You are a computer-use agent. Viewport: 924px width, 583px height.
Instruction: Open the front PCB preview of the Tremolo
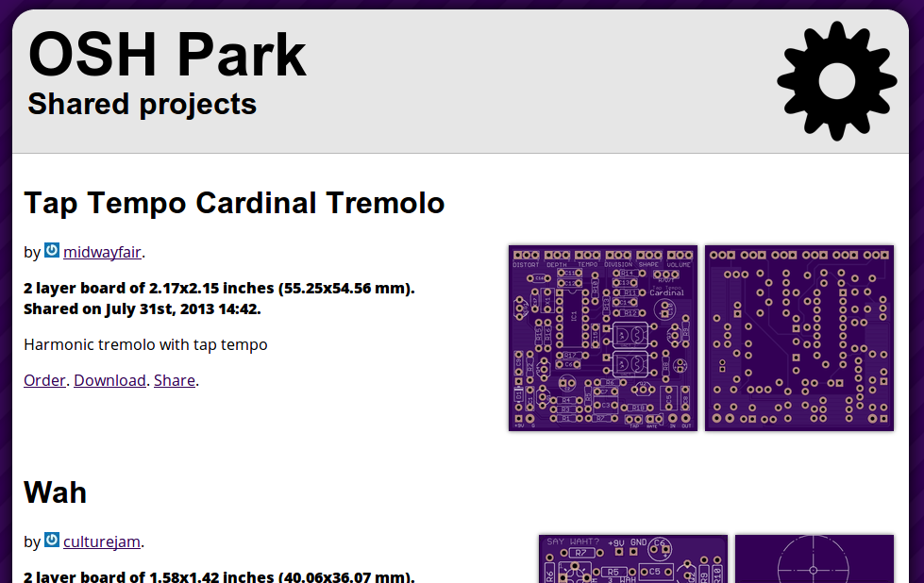pyautogui.click(x=603, y=338)
